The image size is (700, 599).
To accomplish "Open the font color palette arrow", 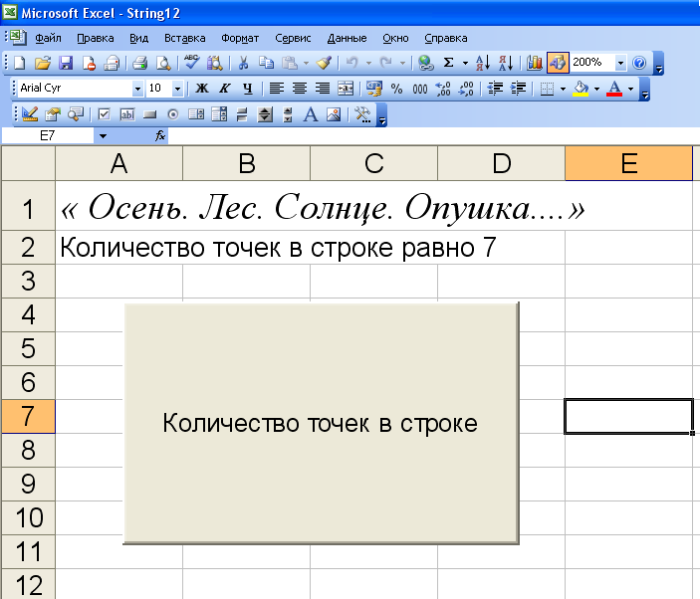I will coord(631,89).
